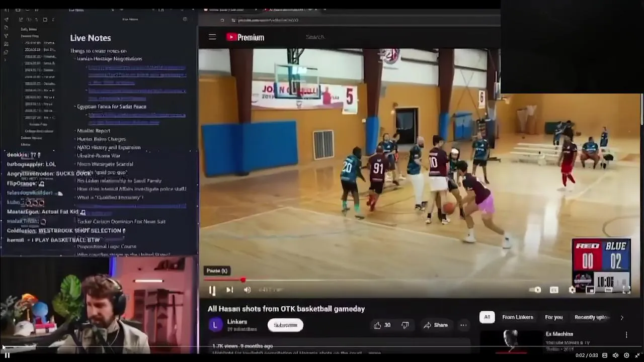Show more chips with the right chevron
The image size is (644, 362).
click(622, 317)
